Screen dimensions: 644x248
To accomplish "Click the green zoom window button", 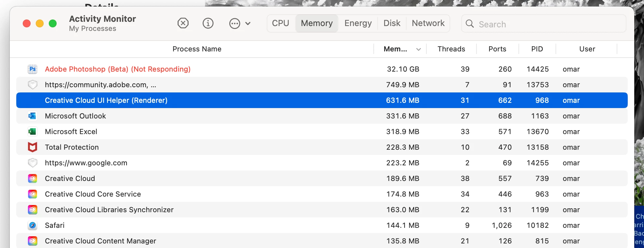I will click(53, 23).
